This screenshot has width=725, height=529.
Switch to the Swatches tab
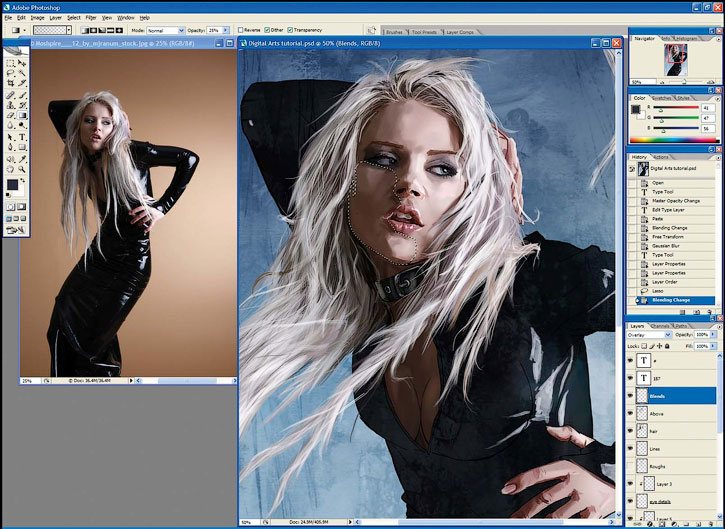(x=661, y=98)
